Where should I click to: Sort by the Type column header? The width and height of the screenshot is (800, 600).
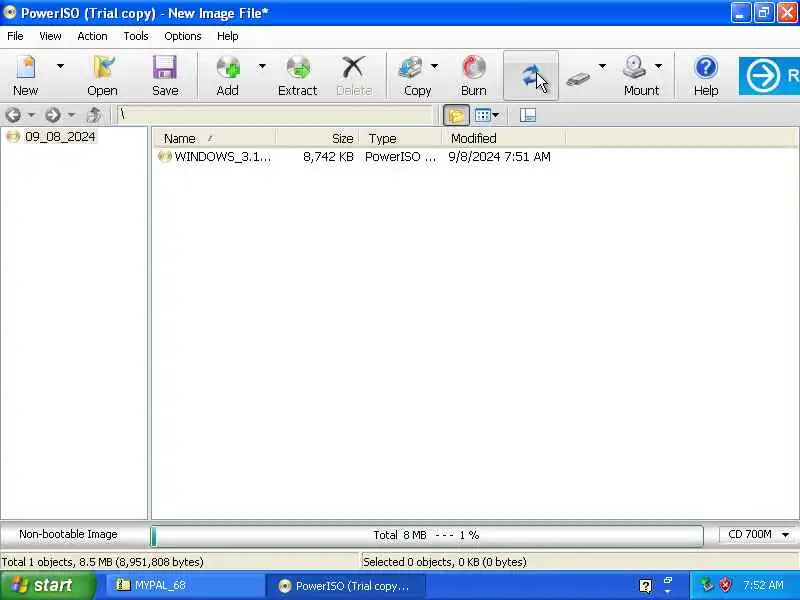(x=400, y=138)
